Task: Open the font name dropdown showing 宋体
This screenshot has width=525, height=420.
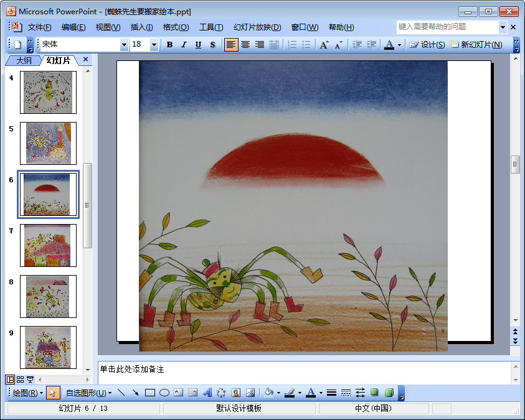Action: [x=124, y=44]
